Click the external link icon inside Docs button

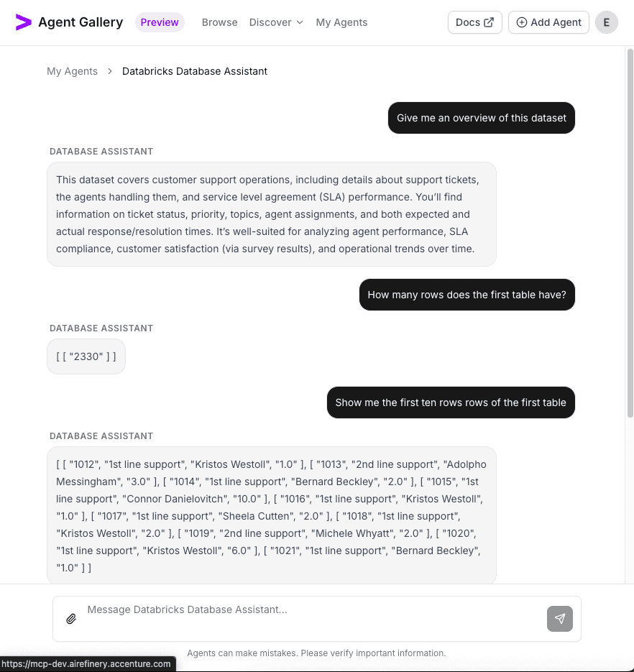(x=487, y=22)
